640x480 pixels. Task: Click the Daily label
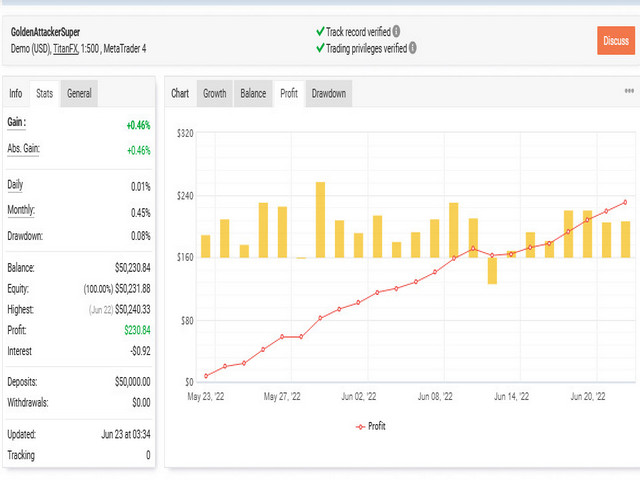pos(15,185)
